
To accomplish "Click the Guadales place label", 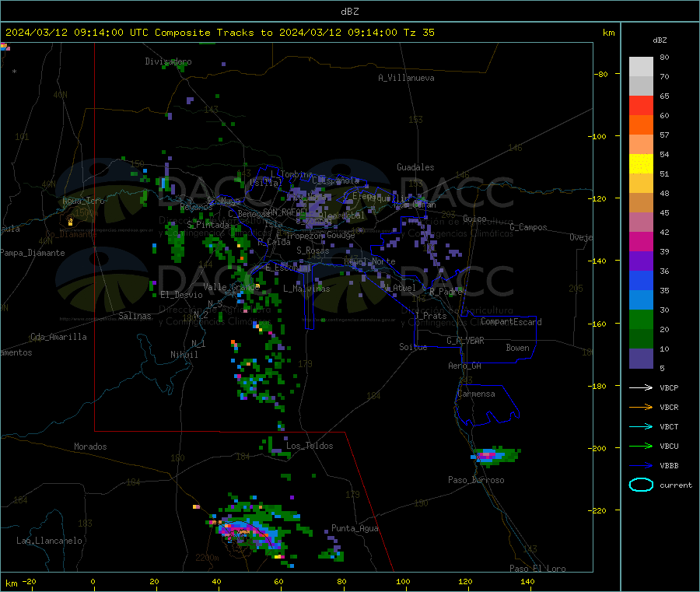I will pos(415,167).
